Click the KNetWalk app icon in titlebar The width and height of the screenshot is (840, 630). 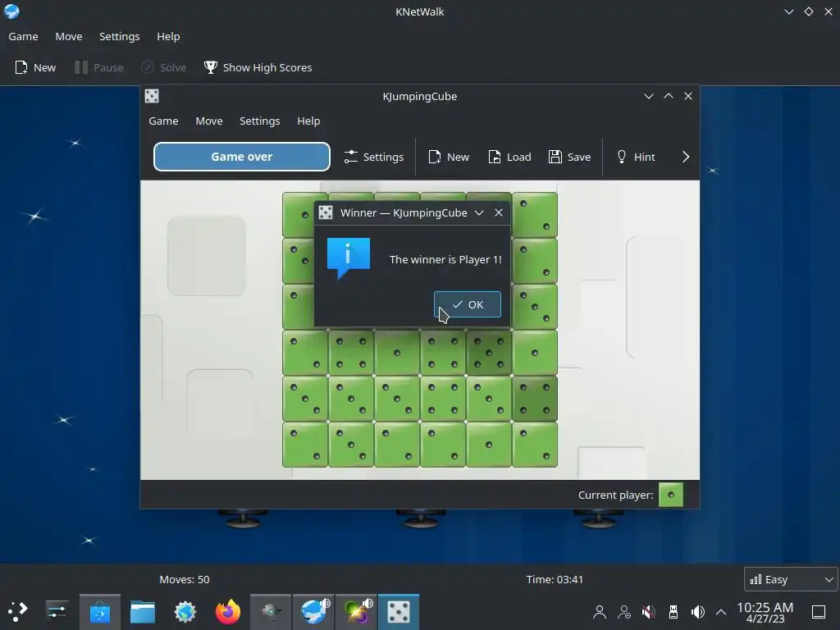[11, 11]
